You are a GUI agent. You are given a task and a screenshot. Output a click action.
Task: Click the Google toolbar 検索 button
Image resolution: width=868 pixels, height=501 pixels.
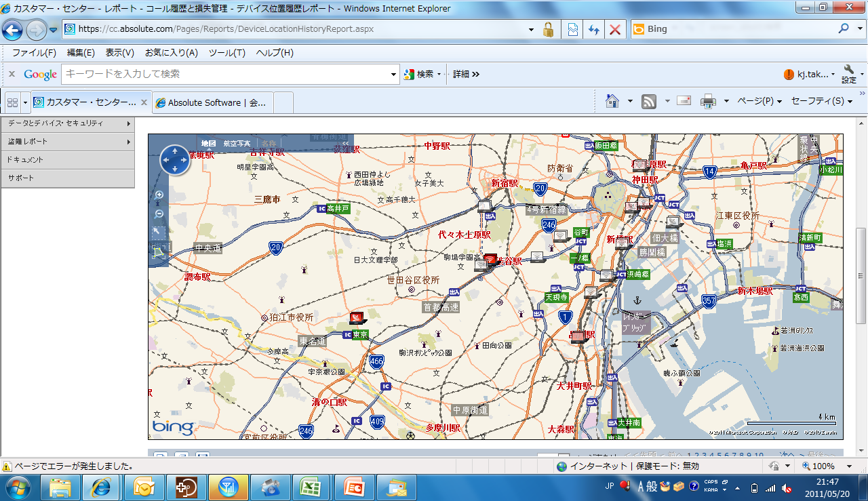[x=420, y=75]
